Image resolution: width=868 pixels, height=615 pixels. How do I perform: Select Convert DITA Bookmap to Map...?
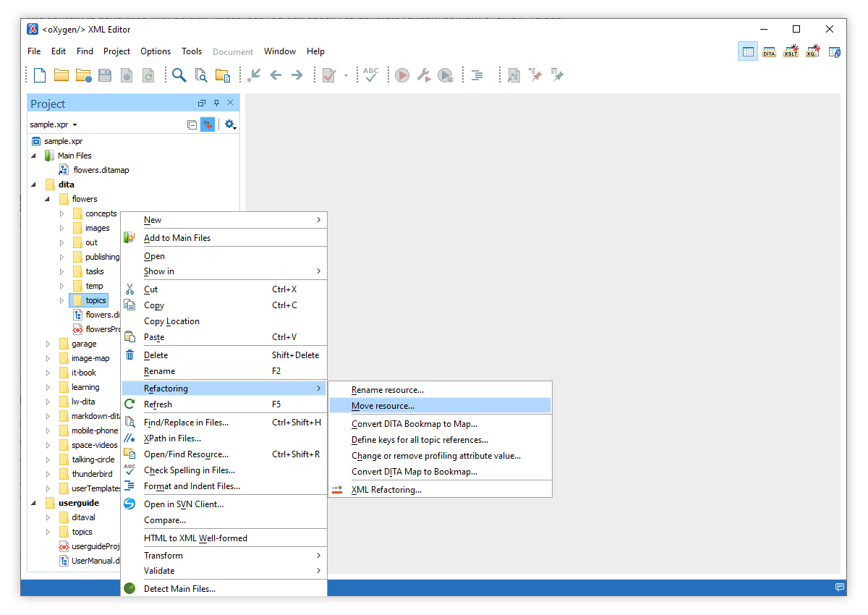440,424
